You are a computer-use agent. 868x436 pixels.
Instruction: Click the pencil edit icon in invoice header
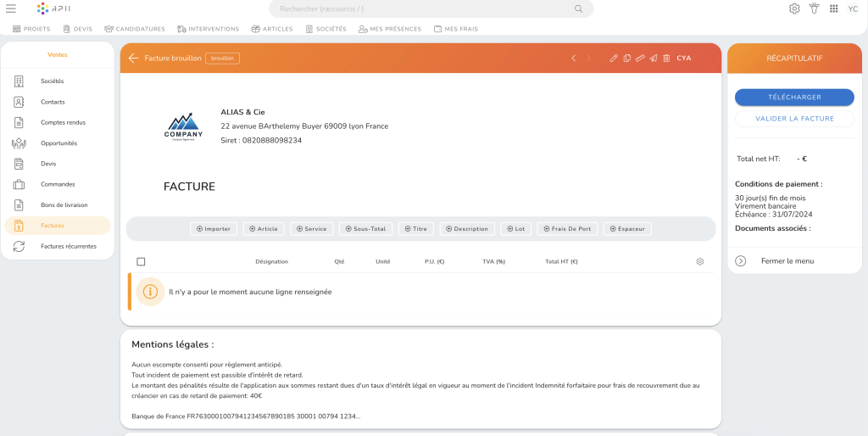coord(614,59)
